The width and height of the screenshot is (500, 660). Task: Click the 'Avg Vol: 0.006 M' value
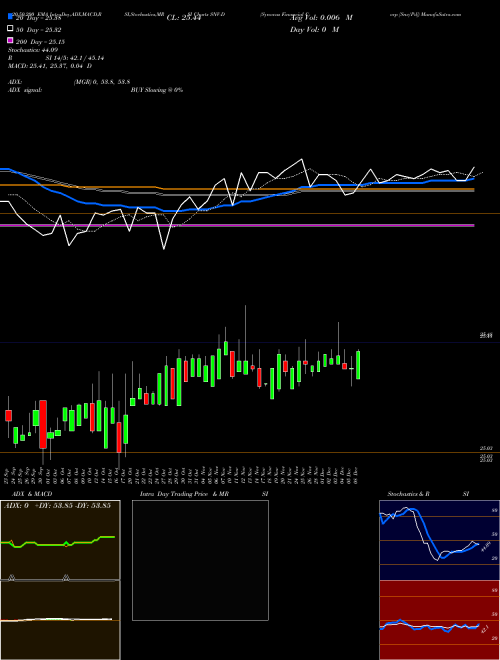pyautogui.click(x=322, y=18)
